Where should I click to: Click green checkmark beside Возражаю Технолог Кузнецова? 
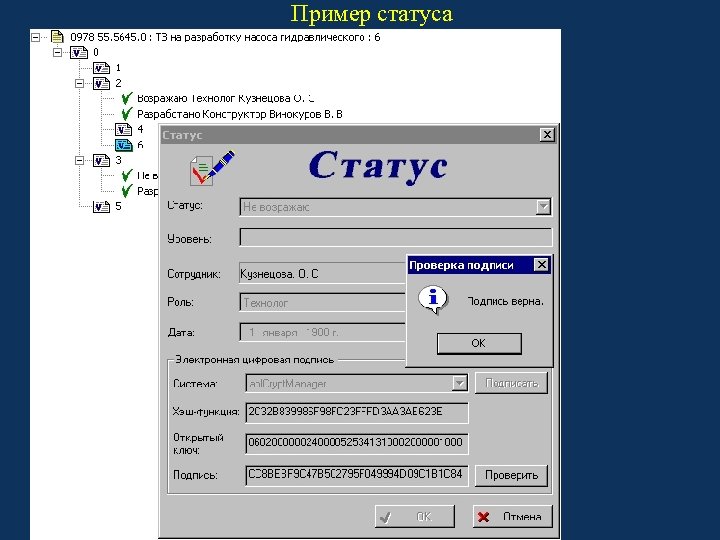point(127,98)
